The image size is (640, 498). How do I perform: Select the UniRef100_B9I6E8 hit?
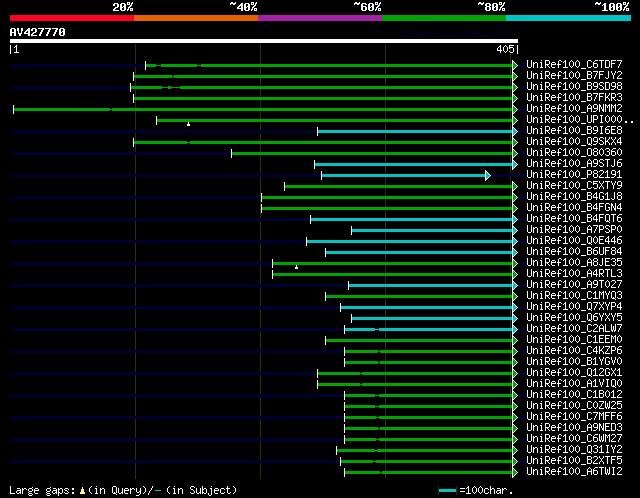pos(574,131)
